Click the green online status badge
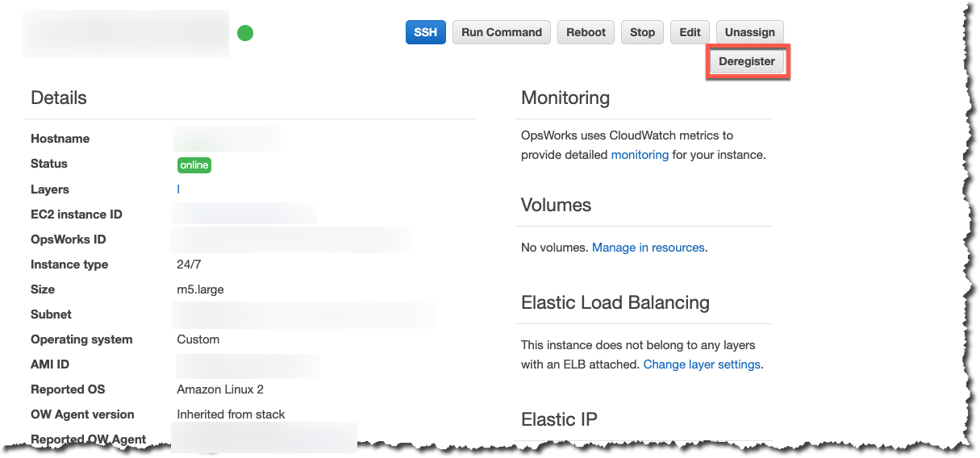This screenshot has height=458, width=980. click(x=194, y=164)
